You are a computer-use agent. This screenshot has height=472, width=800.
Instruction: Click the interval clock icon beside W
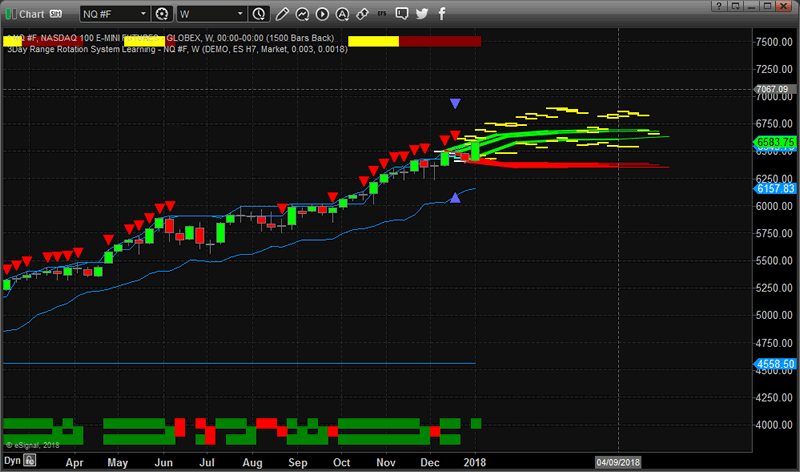coord(259,14)
